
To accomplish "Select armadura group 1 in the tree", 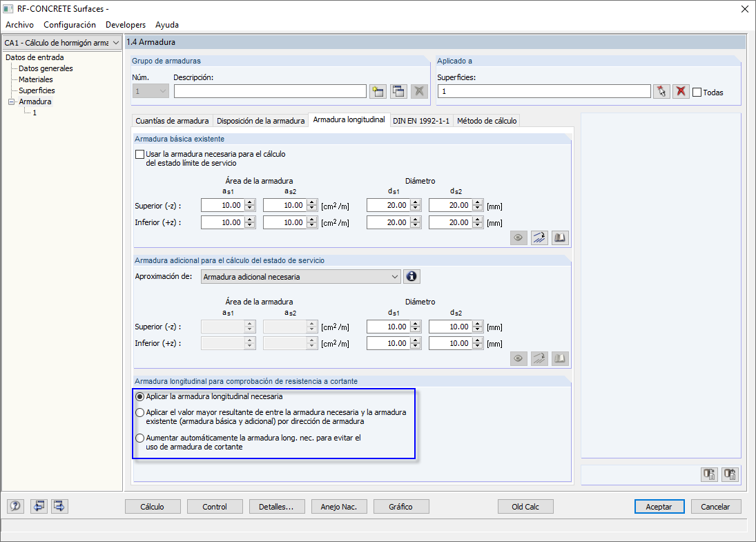I will [35, 113].
